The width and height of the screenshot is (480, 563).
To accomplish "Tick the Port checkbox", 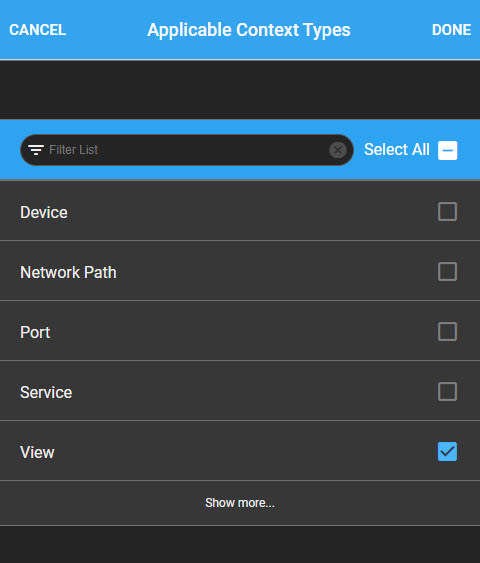I will (447, 331).
